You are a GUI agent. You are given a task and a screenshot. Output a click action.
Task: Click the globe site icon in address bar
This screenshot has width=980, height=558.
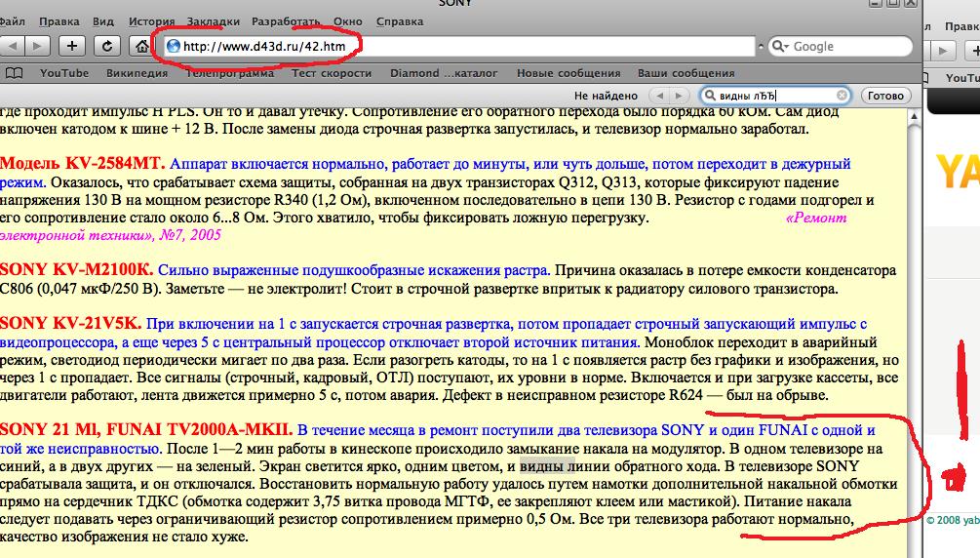tap(174, 46)
